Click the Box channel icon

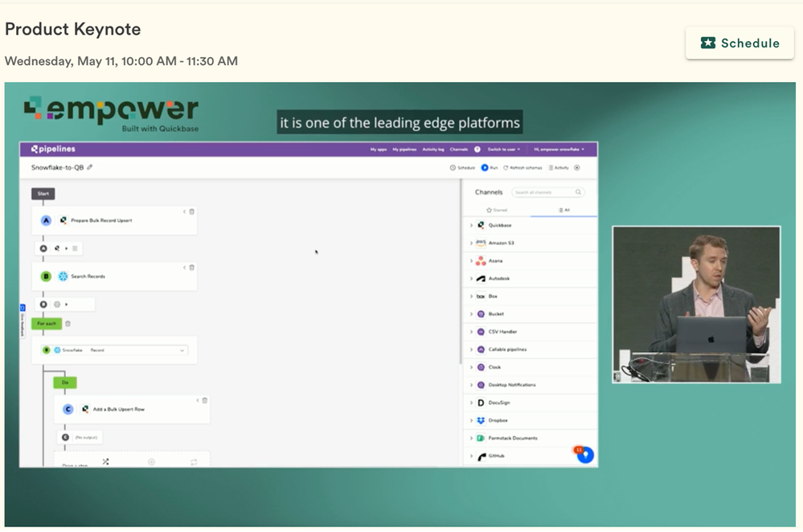(x=481, y=297)
